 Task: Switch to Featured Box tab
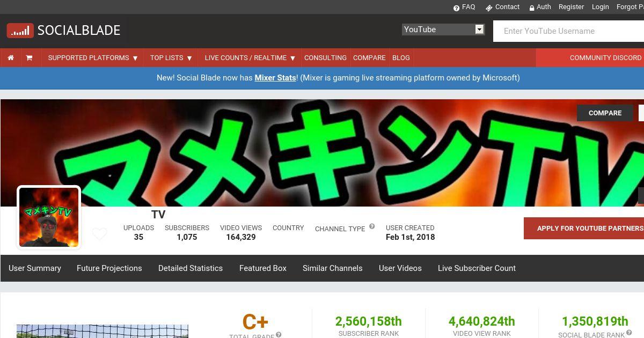[x=263, y=268]
